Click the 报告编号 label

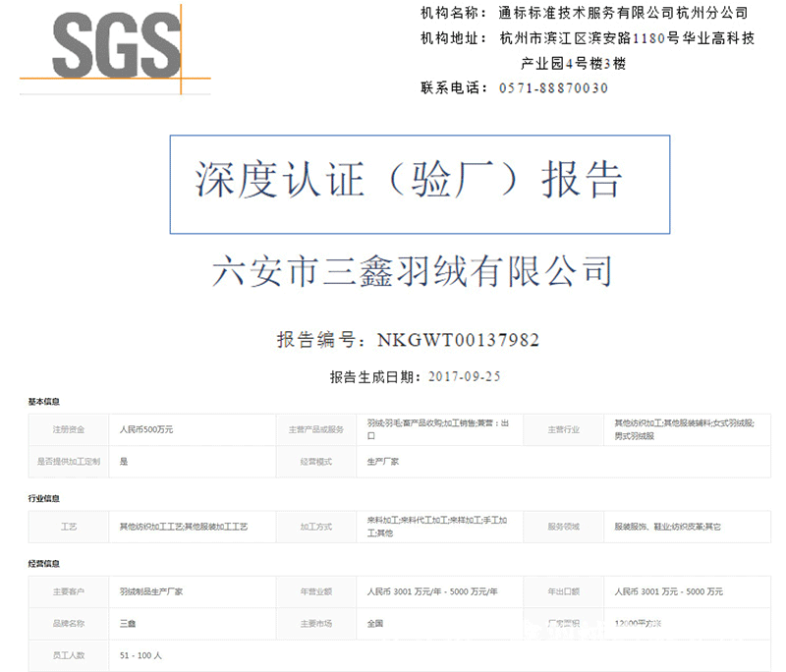[324, 340]
